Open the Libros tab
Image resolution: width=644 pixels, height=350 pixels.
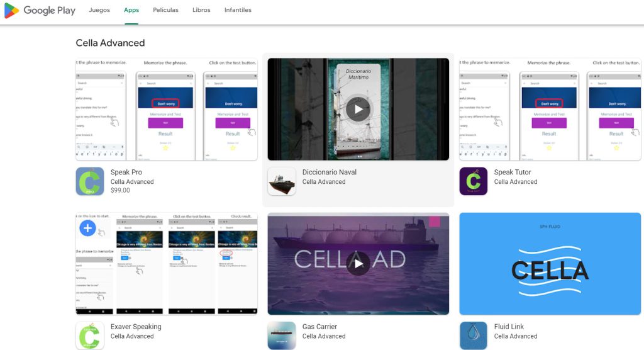(x=201, y=11)
